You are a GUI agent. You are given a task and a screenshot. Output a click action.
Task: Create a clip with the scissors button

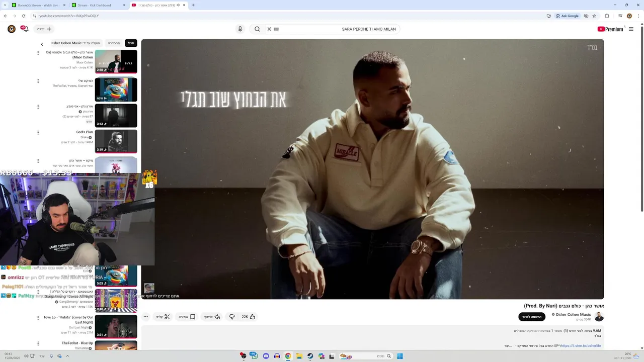pyautogui.click(x=163, y=317)
